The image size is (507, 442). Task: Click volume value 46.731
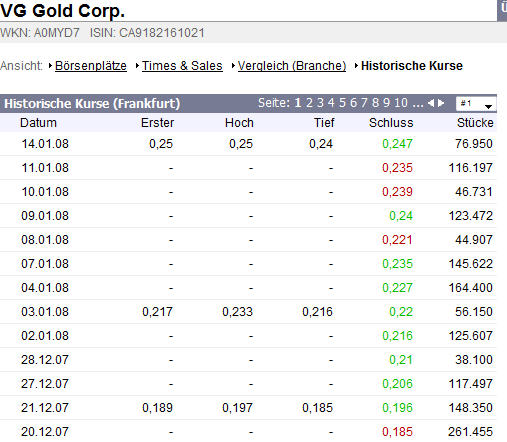(474, 192)
